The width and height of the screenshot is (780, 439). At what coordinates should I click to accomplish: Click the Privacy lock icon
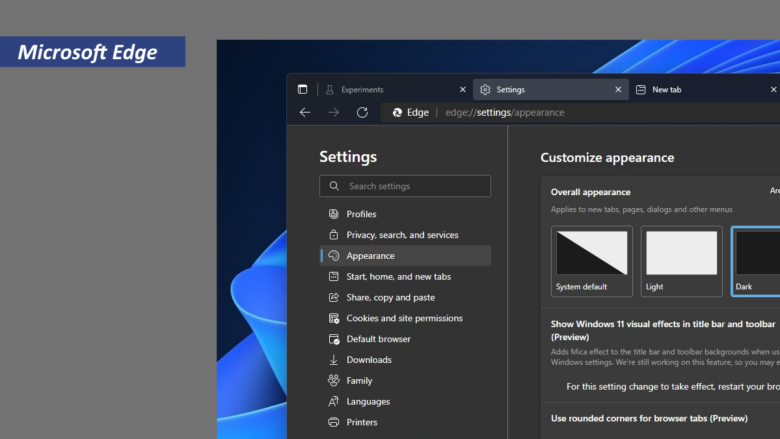[334, 235]
